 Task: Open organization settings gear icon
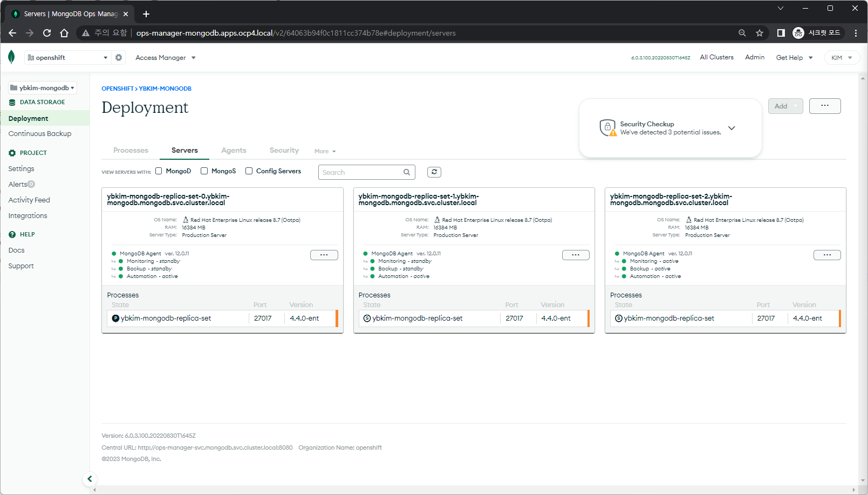[119, 57]
